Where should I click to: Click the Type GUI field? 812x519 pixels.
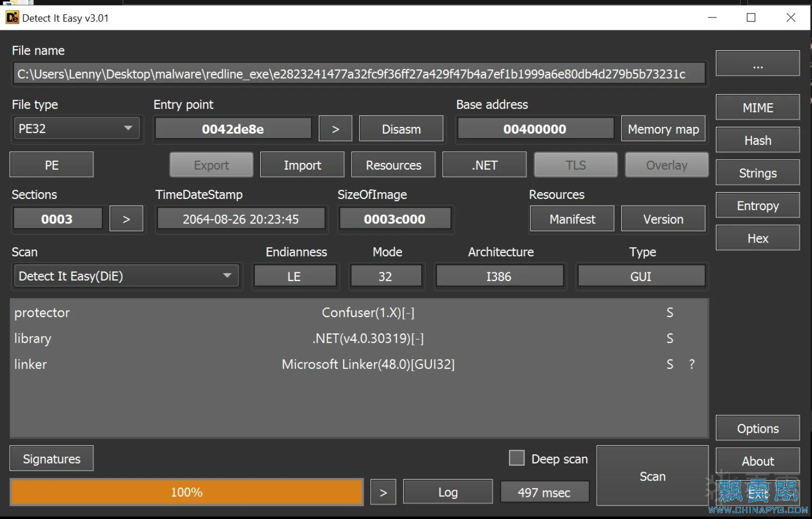pyautogui.click(x=641, y=276)
